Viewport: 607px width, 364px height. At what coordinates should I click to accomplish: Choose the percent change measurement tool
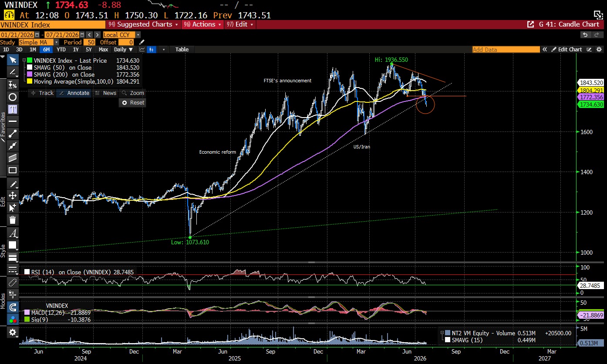[x=13, y=84]
